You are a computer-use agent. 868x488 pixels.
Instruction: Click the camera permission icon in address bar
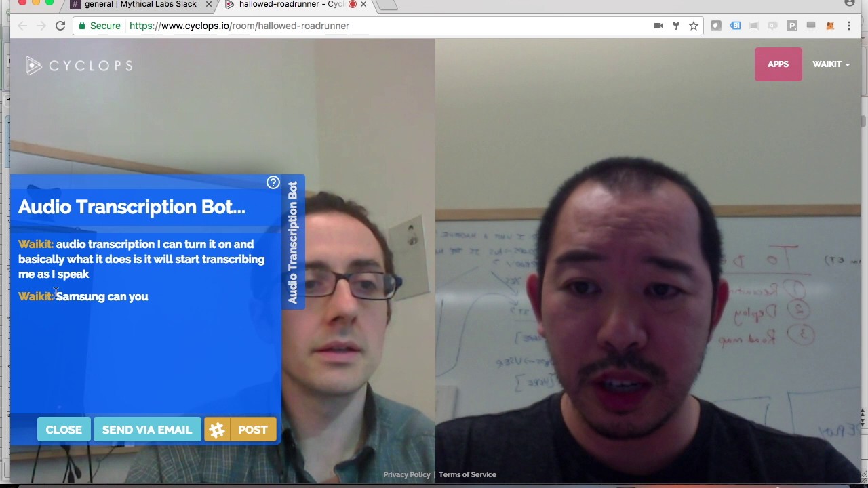click(x=658, y=26)
